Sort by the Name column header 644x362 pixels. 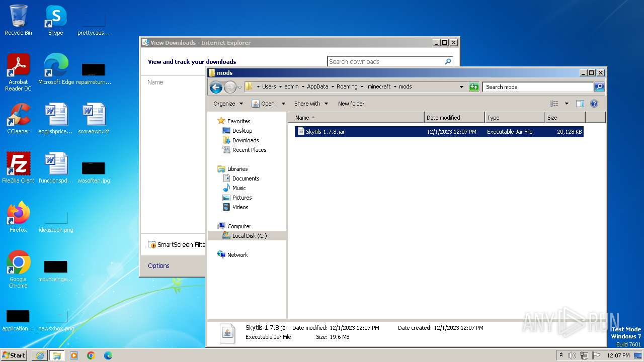(x=356, y=118)
